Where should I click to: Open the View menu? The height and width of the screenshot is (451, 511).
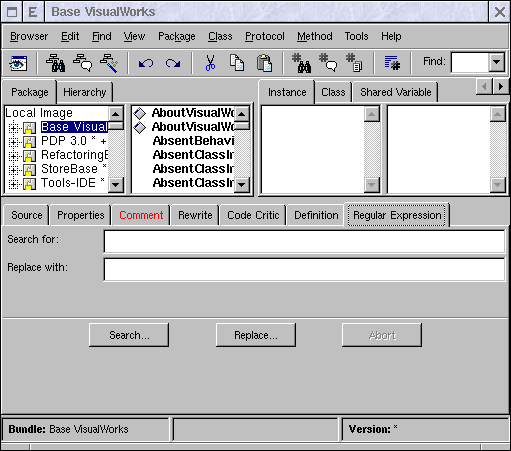[x=134, y=36]
